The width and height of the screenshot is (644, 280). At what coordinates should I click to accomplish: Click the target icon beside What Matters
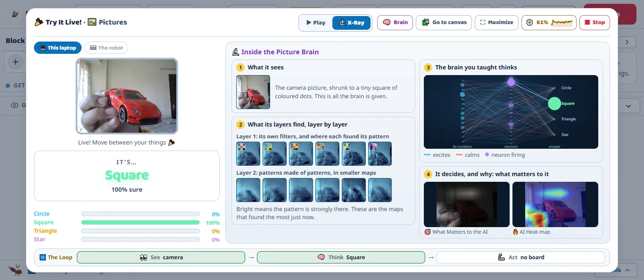tap(428, 232)
